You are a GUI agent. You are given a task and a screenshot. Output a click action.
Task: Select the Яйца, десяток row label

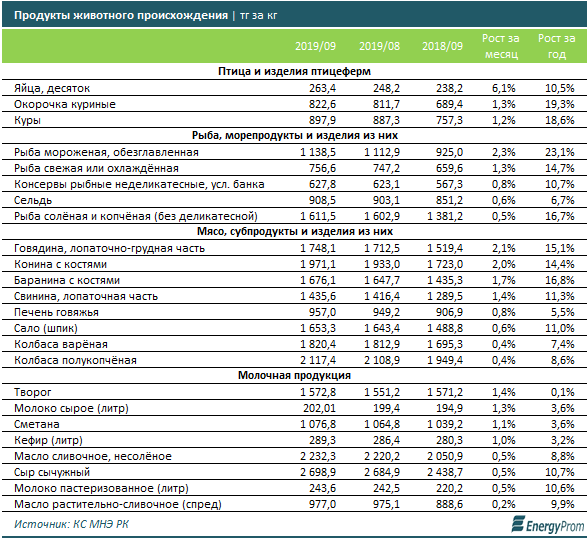pyautogui.click(x=52, y=88)
